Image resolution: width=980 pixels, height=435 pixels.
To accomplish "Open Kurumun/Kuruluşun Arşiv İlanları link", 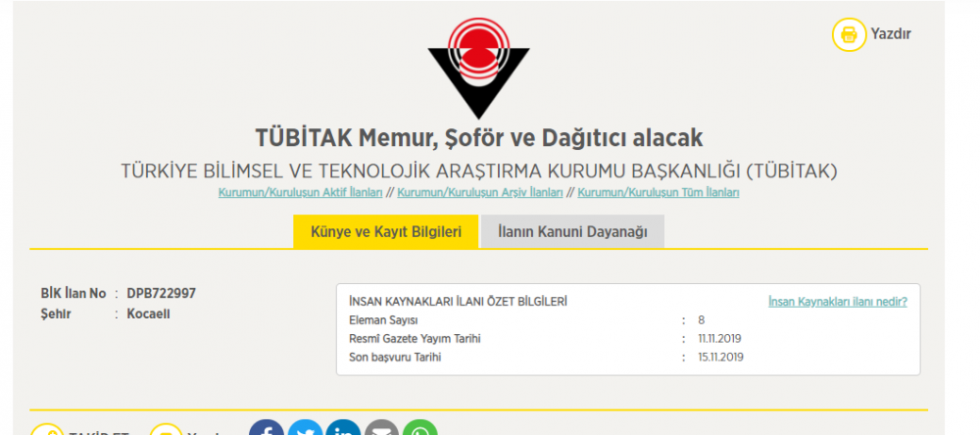I will click(480, 192).
